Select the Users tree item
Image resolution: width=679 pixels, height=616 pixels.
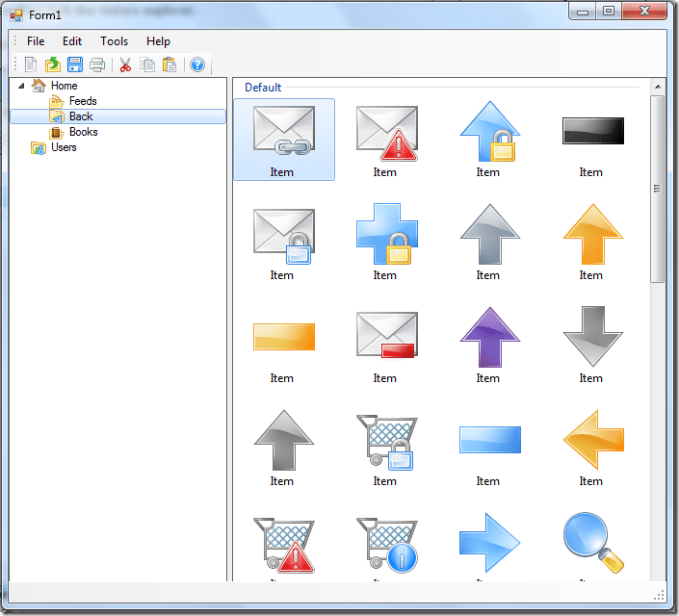tap(64, 147)
